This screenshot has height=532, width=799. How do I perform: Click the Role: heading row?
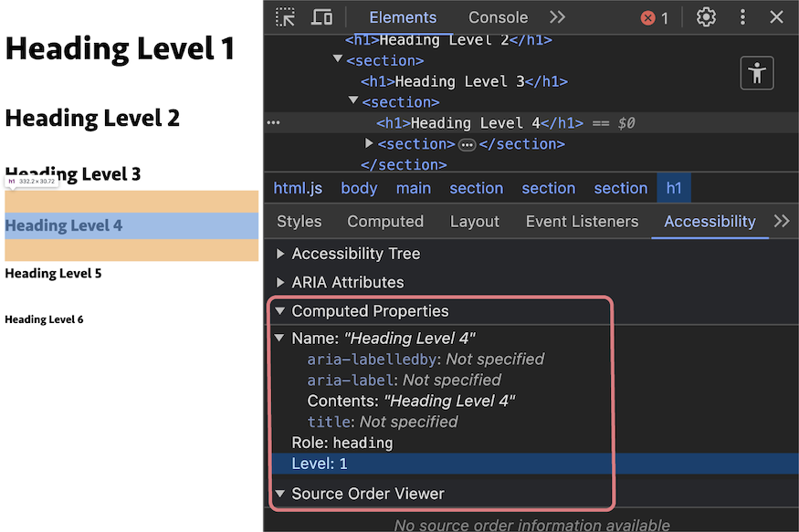pyautogui.click(x=342, y=443)
